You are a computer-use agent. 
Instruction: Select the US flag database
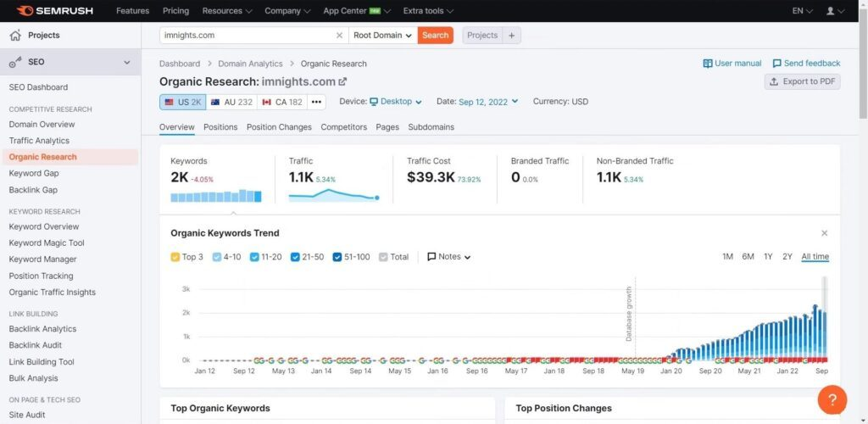tap(183, 102)
